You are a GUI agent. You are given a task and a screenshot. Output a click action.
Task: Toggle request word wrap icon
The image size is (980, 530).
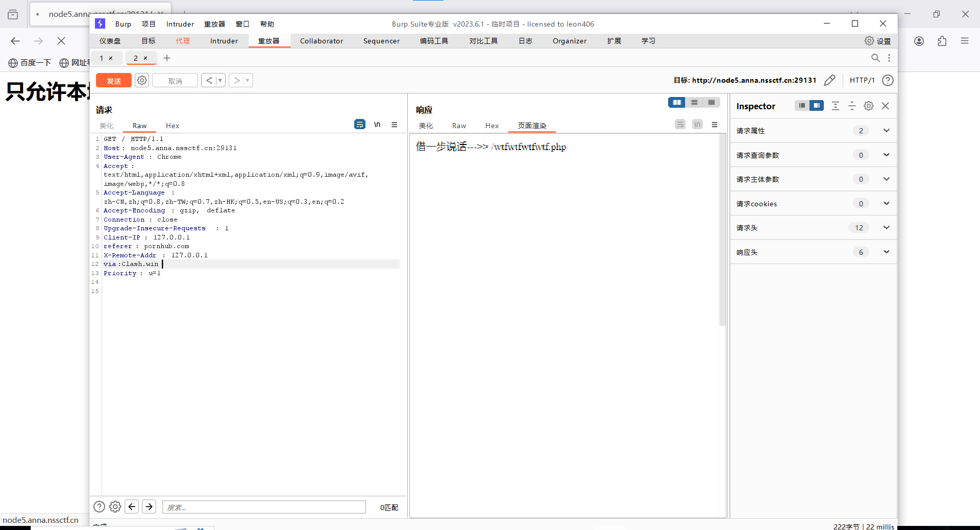click(x=360, y=124)
